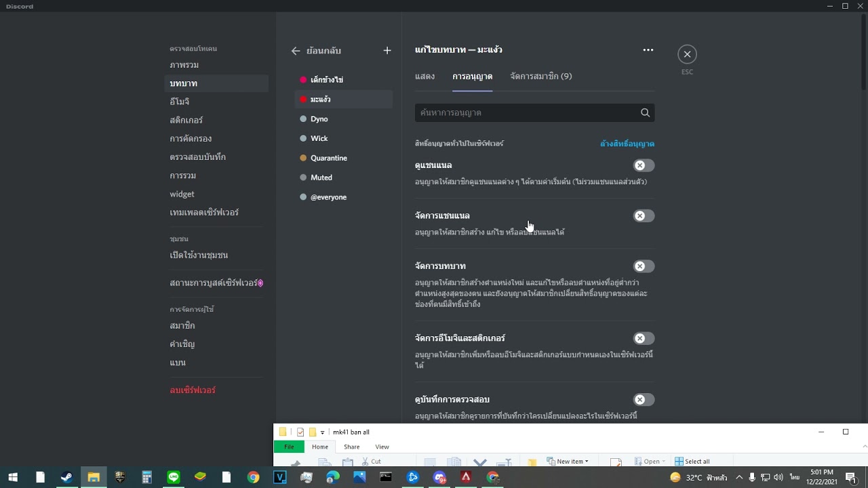Select the เด็กข้างไข่ role
Viewport: 868px width, 488px height.
tap(343, 80)
